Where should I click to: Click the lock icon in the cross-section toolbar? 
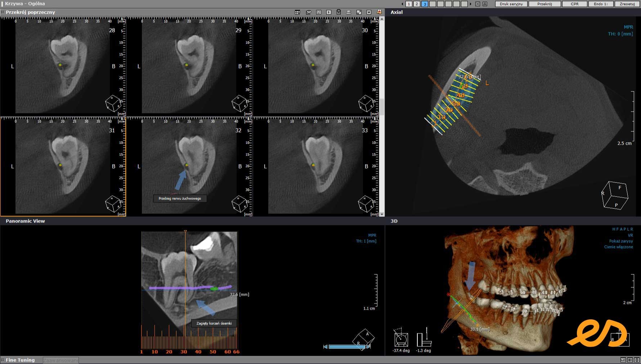click(x=339, y=12)
